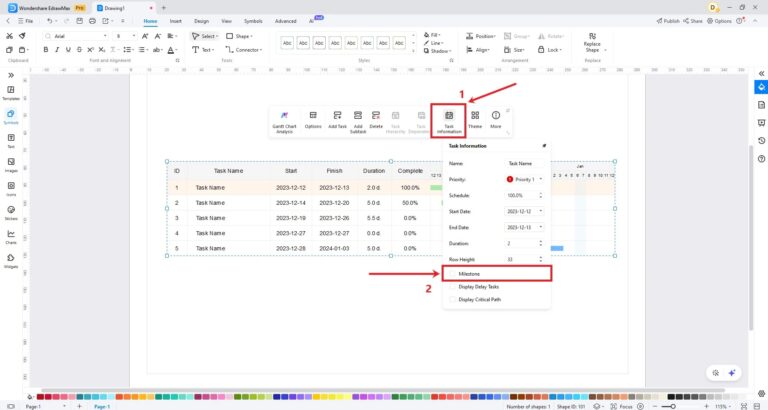Enable Display Critical Path checkbox
Screen dimensions: 768x410
pos(453,299)
